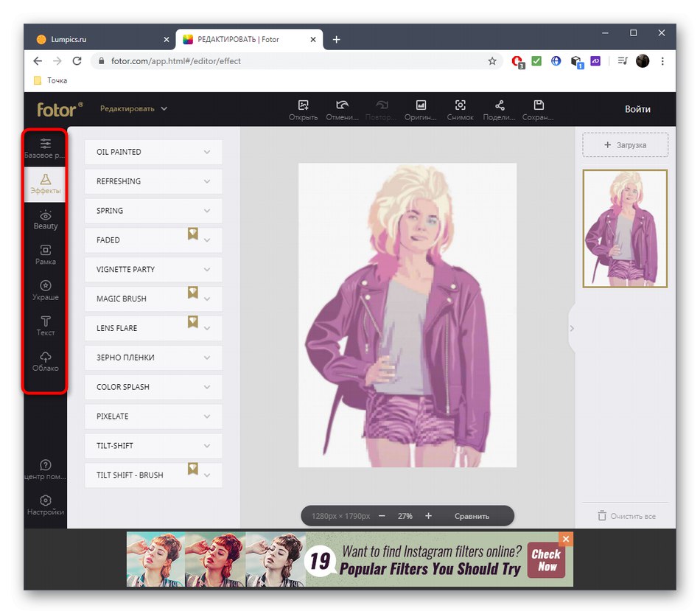Open the Украшения stickers panel
700x614 pixels.
click(x=45, y=290)
